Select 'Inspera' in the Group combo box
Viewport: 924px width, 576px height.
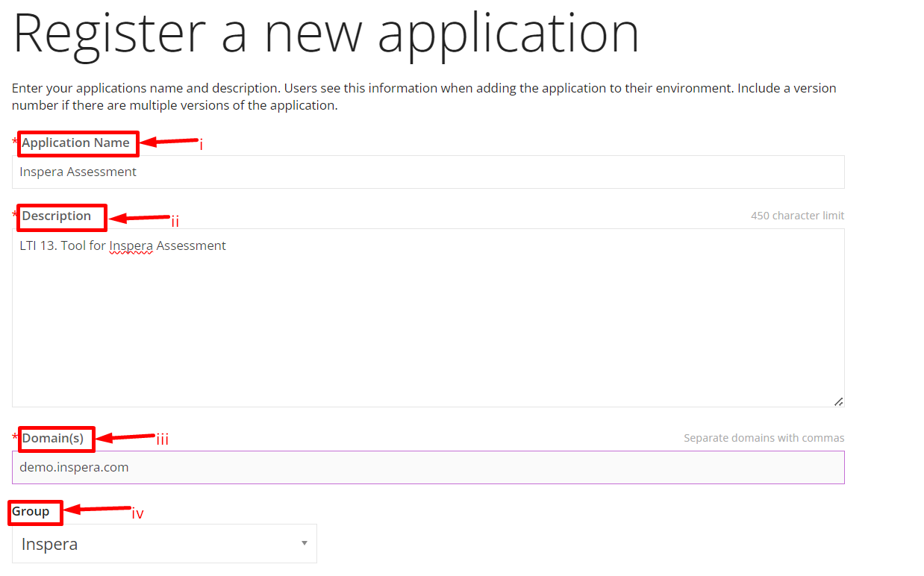pyautogui.click(x=164, y=543)
